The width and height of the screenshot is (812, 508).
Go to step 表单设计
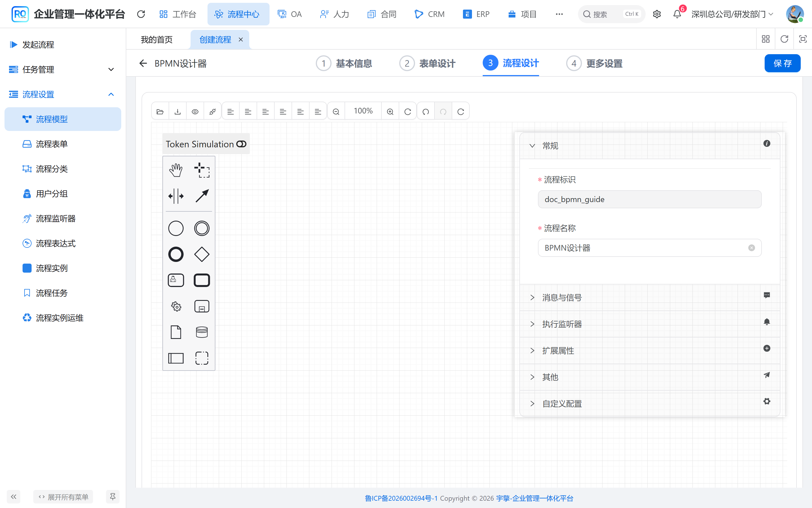(x=427, y=63)
